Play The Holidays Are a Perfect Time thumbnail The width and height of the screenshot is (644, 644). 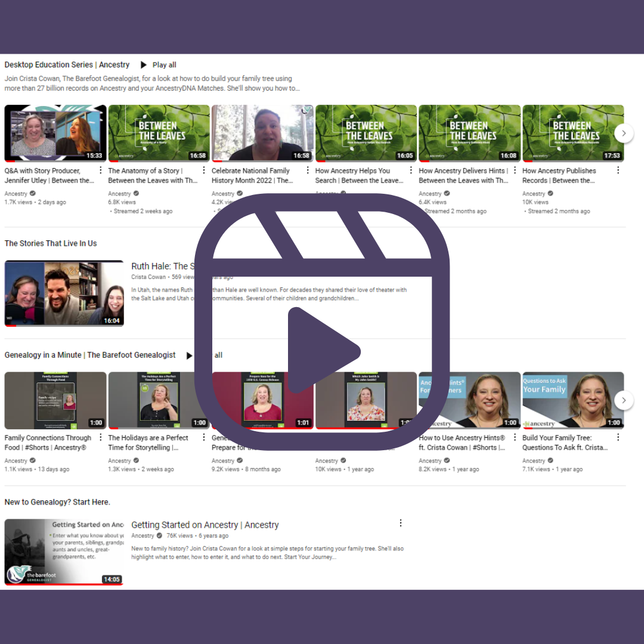(159, 401)
